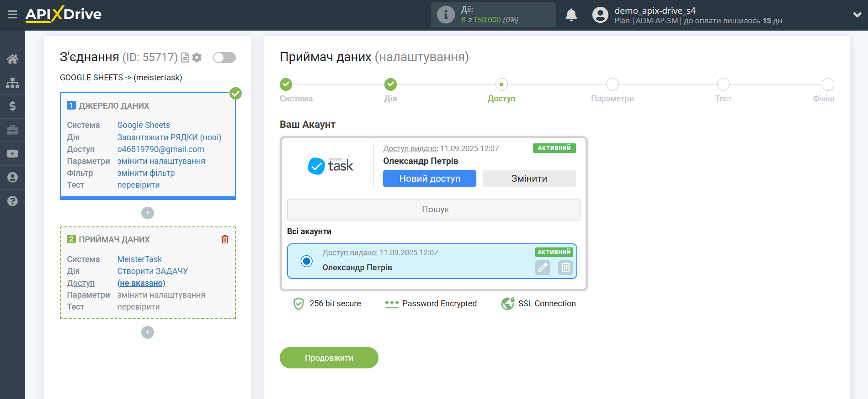Toggle the connection on/off switch
868x399 pixels.
coord(224,58)
